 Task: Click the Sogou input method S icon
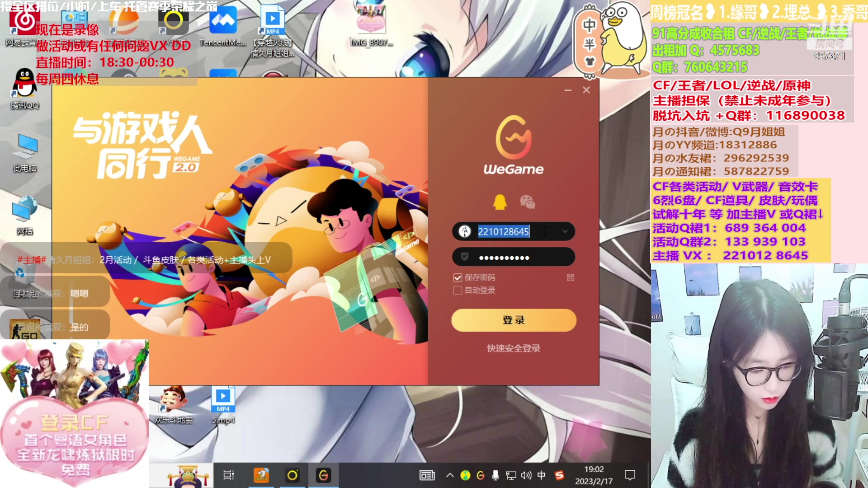click(560, 475)
